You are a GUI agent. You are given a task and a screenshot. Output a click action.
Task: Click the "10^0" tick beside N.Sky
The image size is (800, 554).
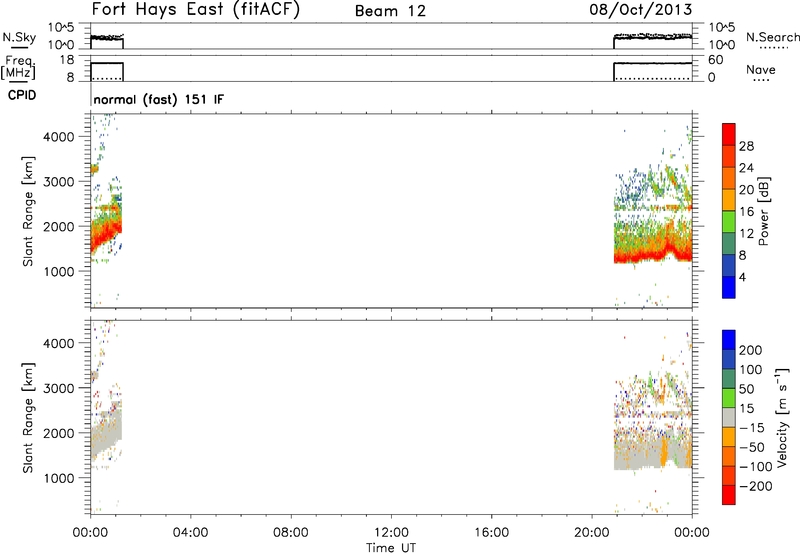point(61,45)
